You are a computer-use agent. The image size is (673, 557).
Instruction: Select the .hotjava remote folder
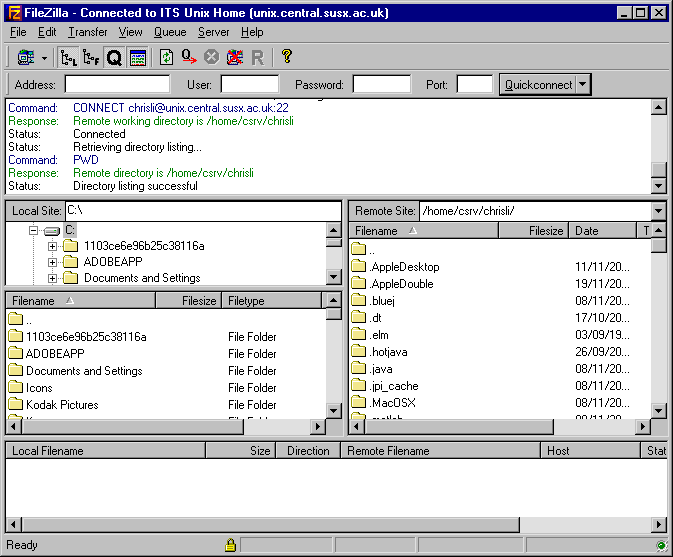pos(389,352)
